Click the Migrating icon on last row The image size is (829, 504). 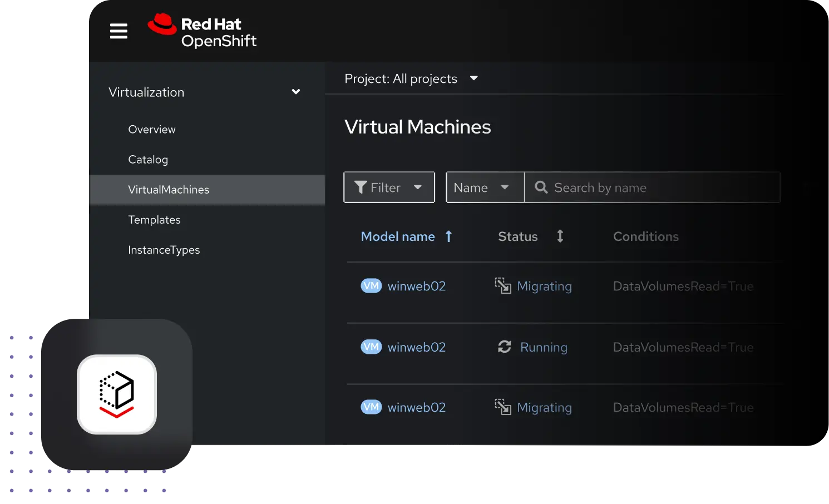click(503, 407)
